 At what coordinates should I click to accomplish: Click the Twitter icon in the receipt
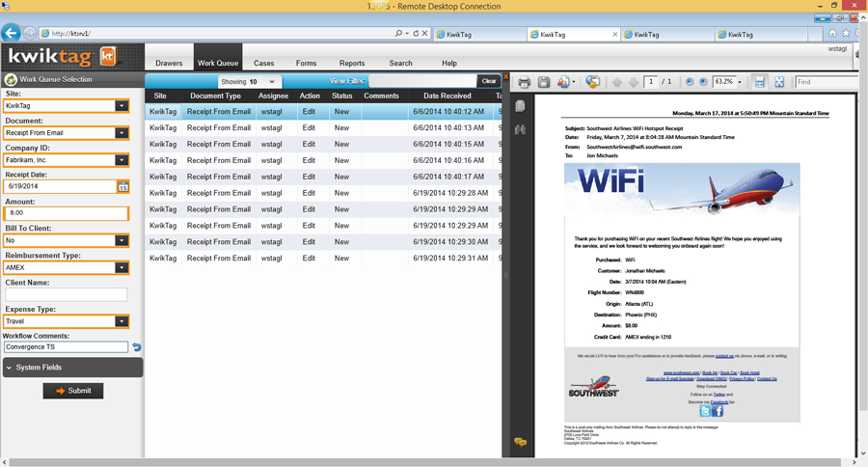(705, 411)
